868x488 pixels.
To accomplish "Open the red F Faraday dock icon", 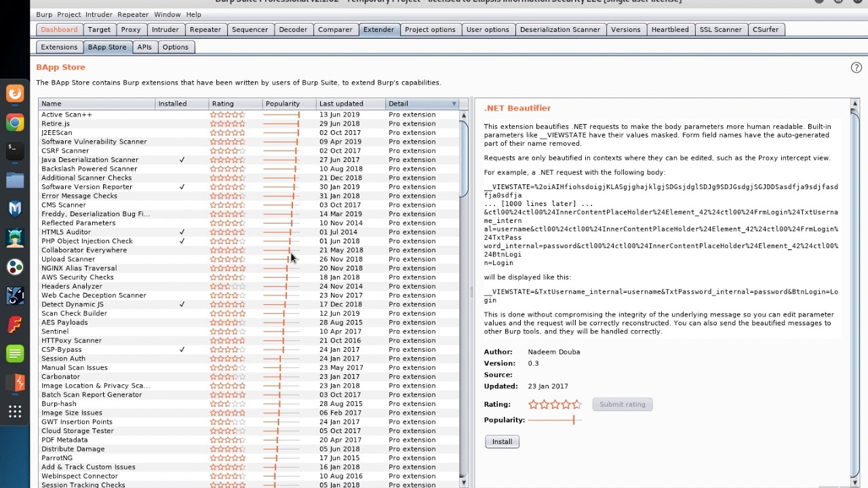I will point(15,325).
